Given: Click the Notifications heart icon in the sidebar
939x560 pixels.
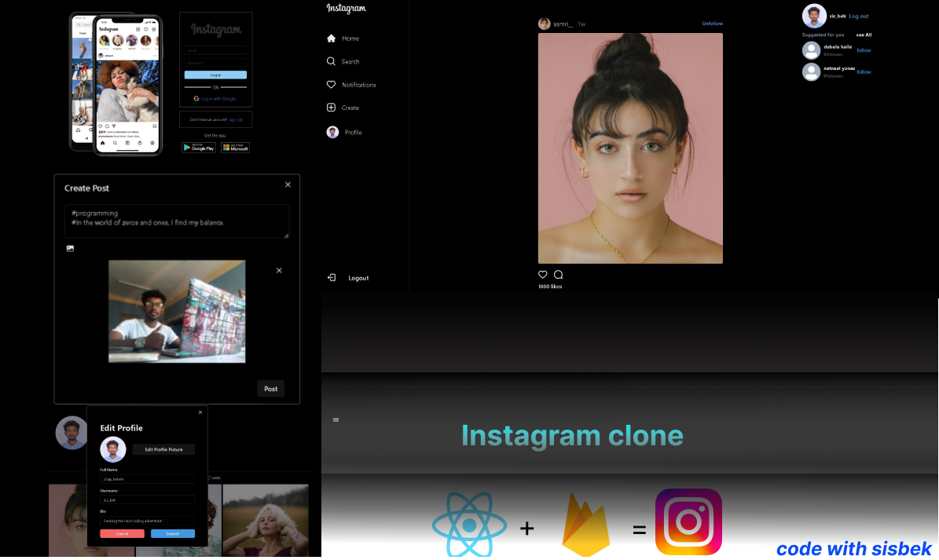Looking at the screenshot, I should click(331, 84).
